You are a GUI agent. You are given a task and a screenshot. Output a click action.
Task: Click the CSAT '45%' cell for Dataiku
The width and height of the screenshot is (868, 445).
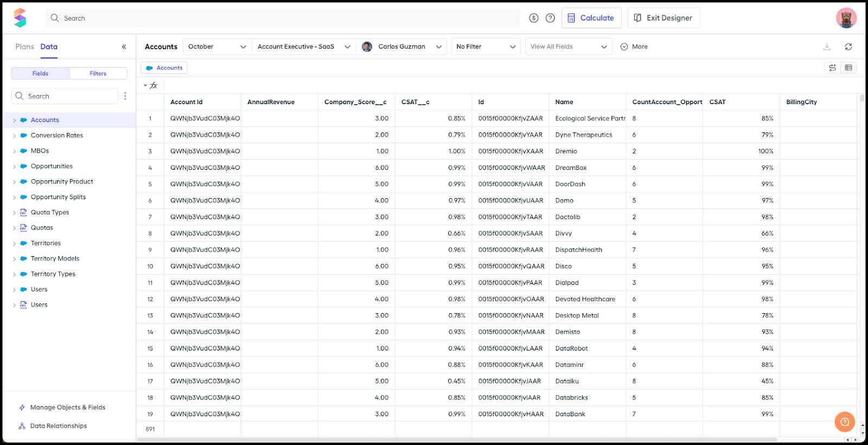(742, 381)
